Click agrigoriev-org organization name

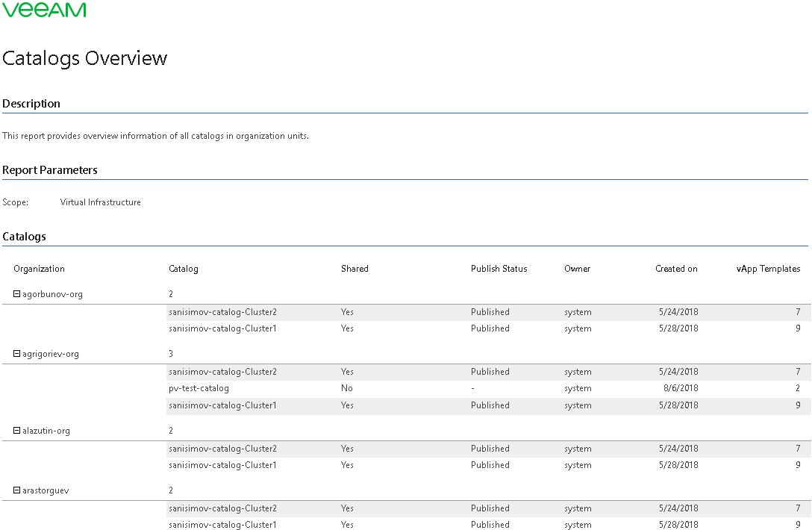tap(51, 354)
